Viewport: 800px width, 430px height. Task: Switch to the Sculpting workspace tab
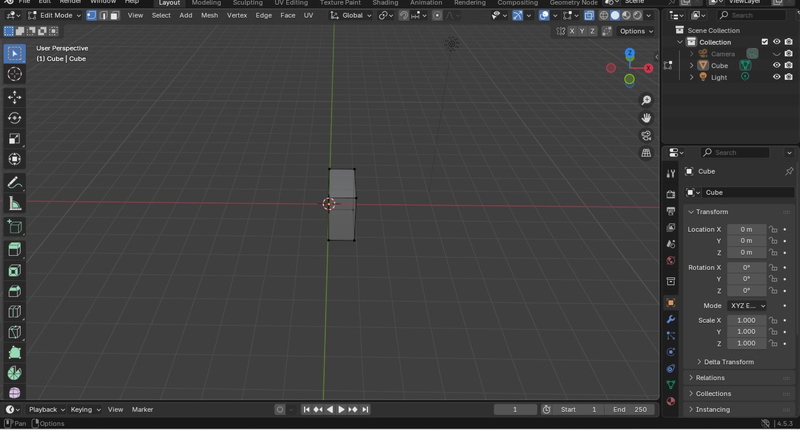coord(247,3)
